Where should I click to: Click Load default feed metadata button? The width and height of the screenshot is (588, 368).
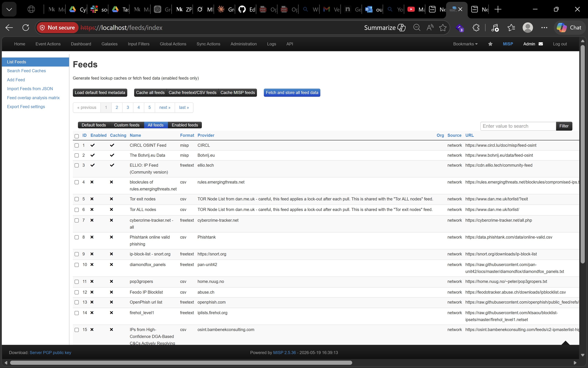click(x=100, y=92)
